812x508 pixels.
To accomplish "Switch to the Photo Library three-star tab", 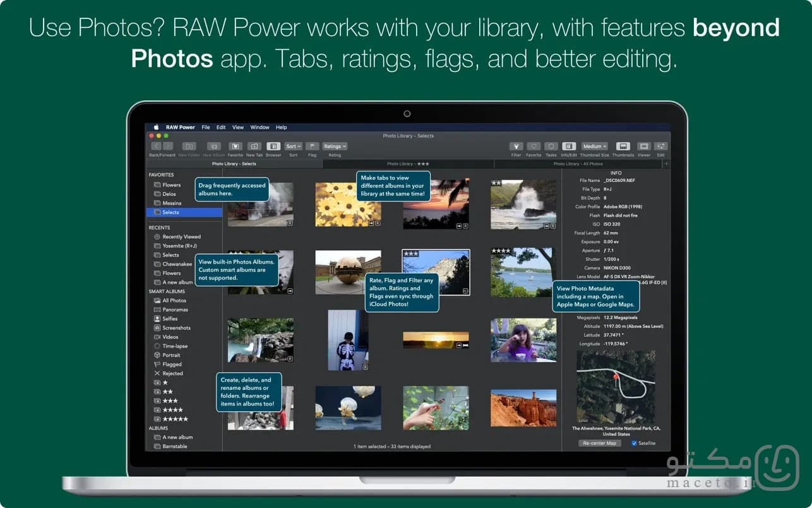I will click(x=408, y=164).
